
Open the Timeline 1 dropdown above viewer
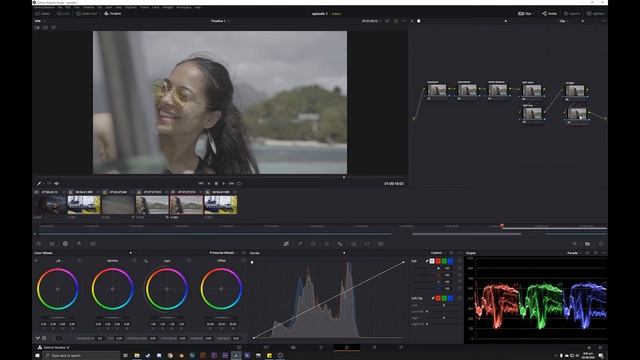tap(220, 21)
